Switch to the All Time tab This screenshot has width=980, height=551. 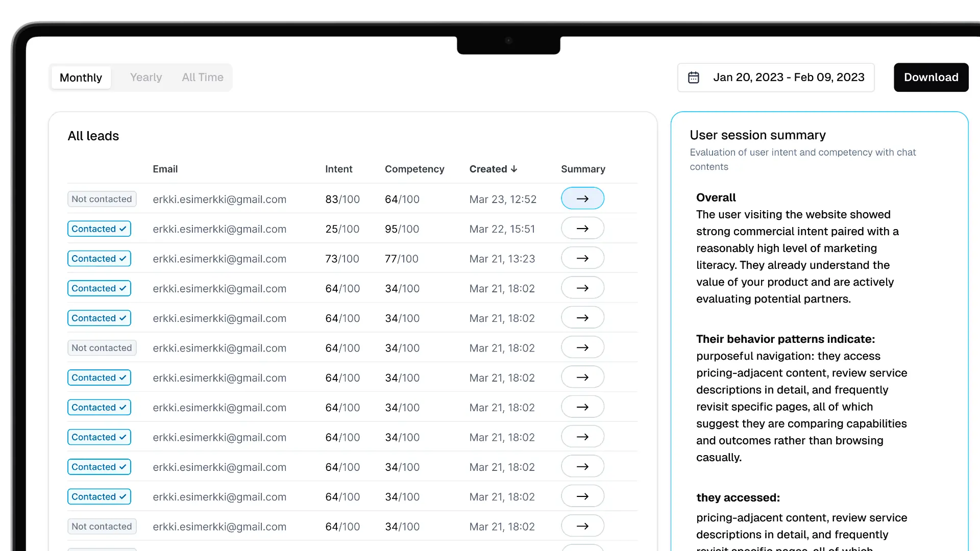point(203,78)
